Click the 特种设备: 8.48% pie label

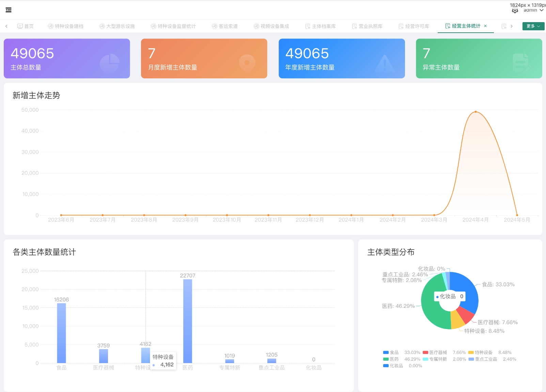(x=484, y=331)
